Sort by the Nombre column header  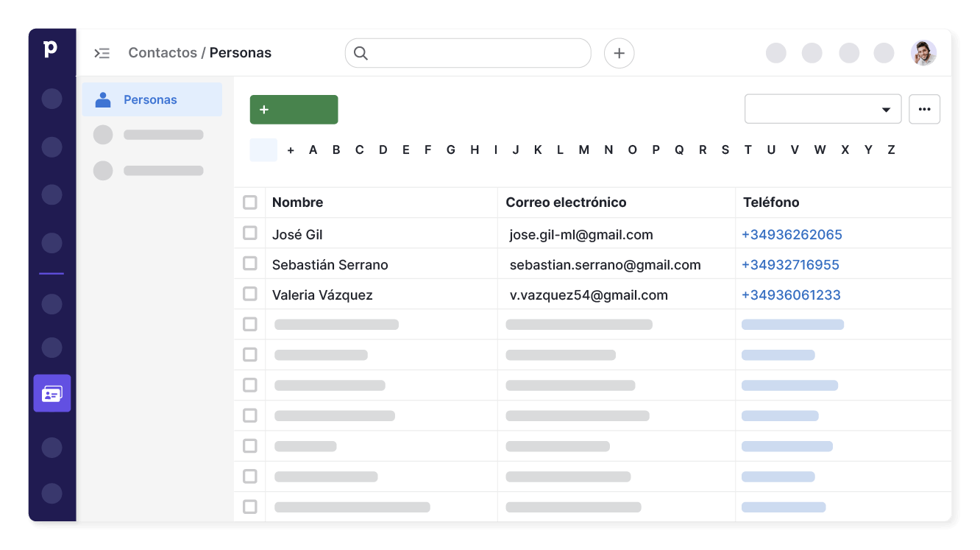(x=297, y=202)
